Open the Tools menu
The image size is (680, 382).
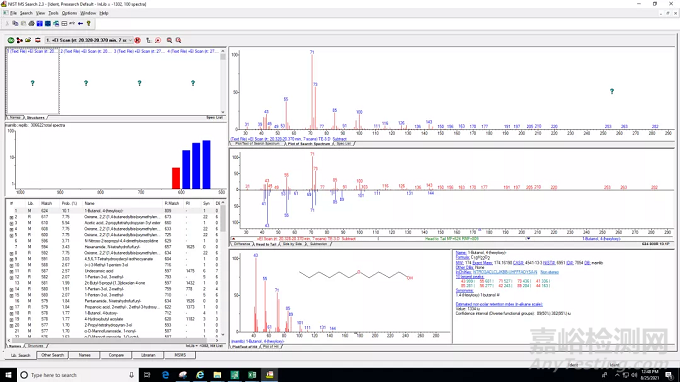coord(53,13)
